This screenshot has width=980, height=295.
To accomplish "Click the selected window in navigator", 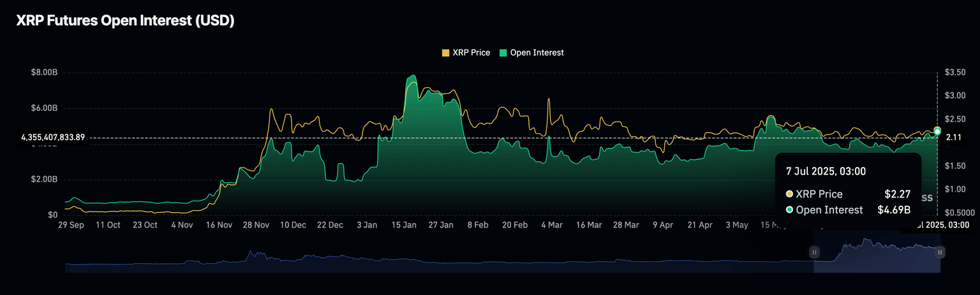I will tap(877, 255).
